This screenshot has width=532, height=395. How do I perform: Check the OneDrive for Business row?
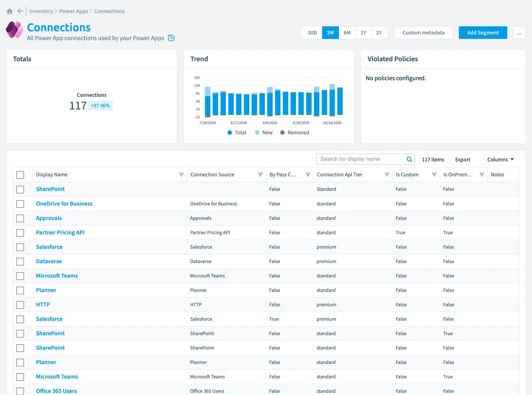pyautogui.click(x=20, y=204)
